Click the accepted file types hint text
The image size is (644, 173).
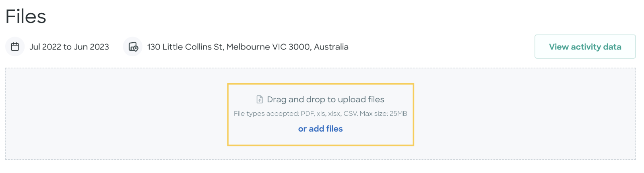pos(320,114)
